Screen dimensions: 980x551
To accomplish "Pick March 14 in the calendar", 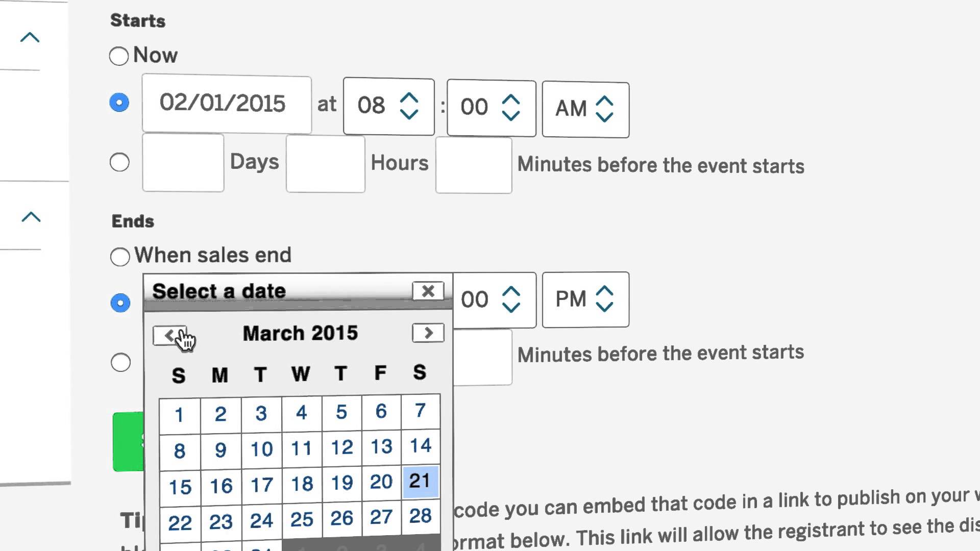I will coord(421,446).
